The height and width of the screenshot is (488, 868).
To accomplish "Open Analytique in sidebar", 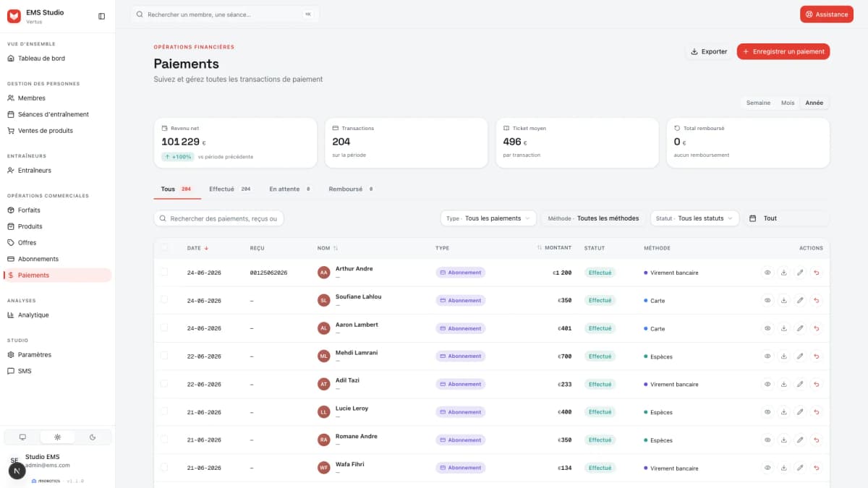I will tap(57, 315).
